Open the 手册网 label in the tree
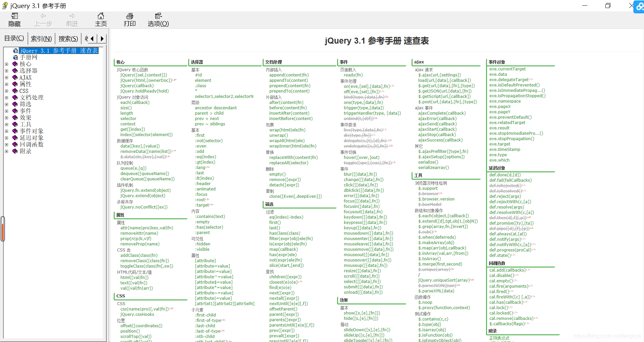The image size is (644, 342). (29, 57)
